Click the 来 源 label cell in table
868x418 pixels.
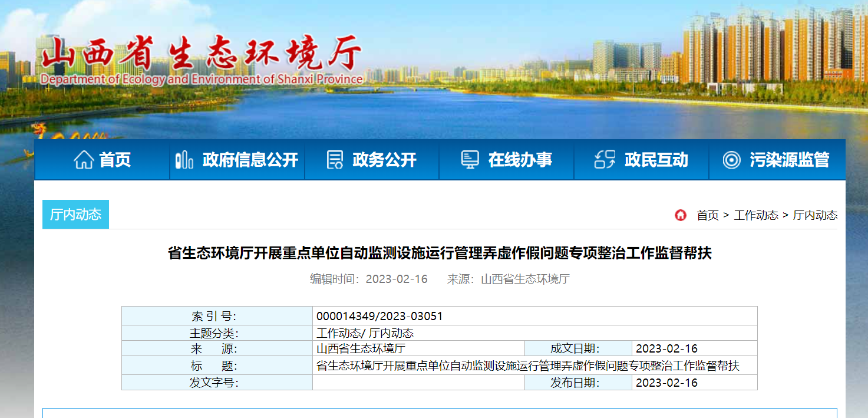coord(217,348)
